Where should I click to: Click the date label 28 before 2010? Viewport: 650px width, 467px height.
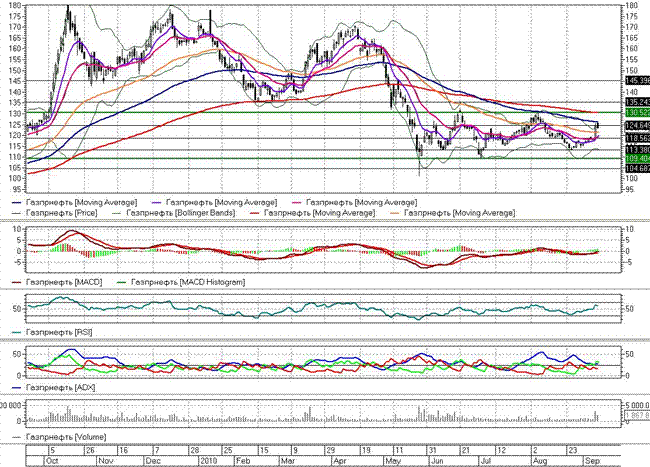[x=194, y=450]
